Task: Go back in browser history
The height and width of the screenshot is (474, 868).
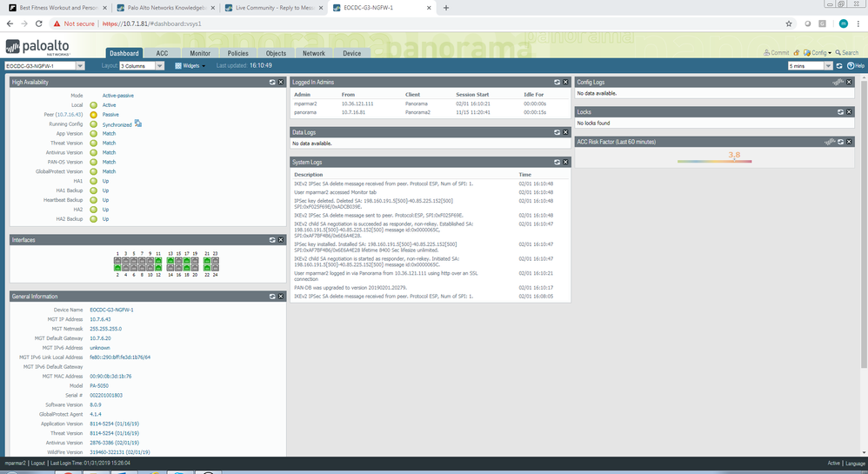Action: coord(10,23)
